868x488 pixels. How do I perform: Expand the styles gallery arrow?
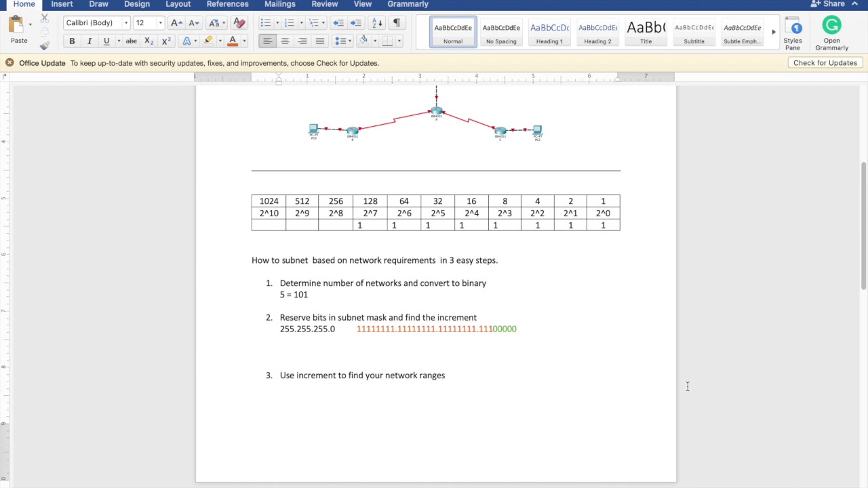(774, 32)
